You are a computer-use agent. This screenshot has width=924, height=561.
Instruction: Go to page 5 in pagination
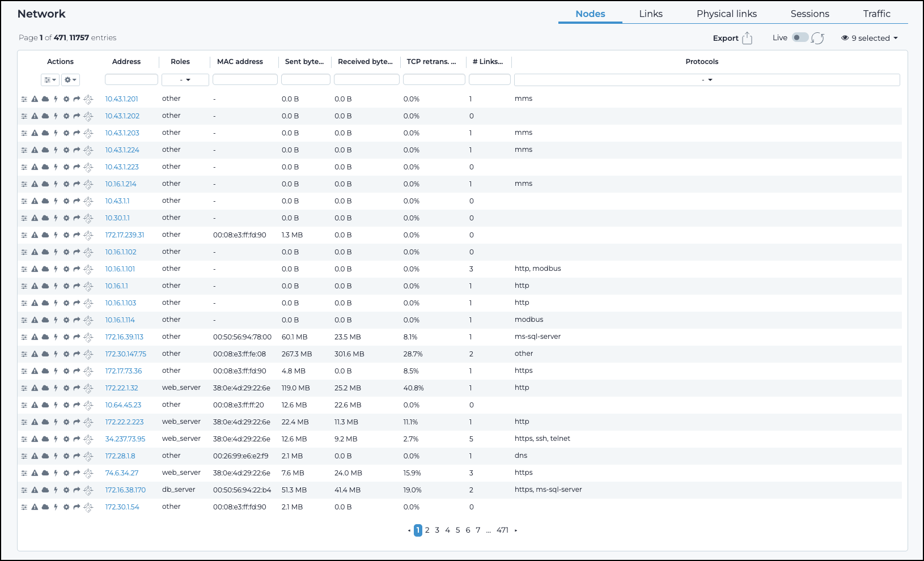click(458, 530)
